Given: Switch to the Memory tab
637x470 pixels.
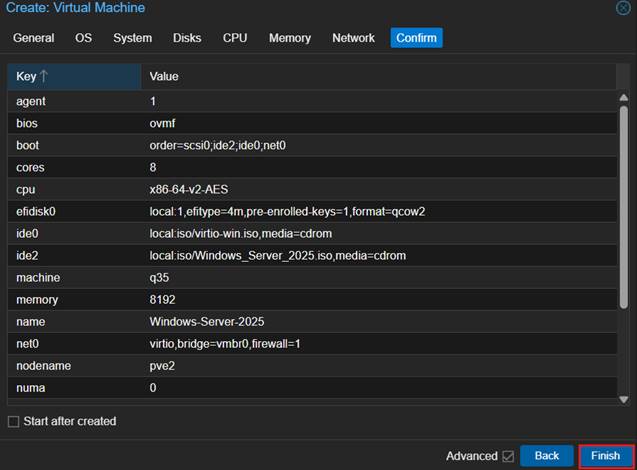Looking at the screenshot, I should click(290, 38).
